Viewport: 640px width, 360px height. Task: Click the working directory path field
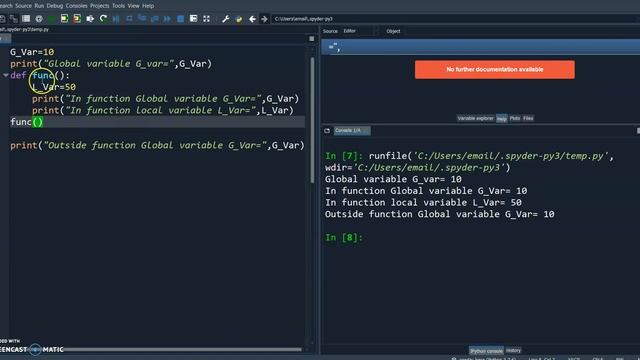(455, 19)
